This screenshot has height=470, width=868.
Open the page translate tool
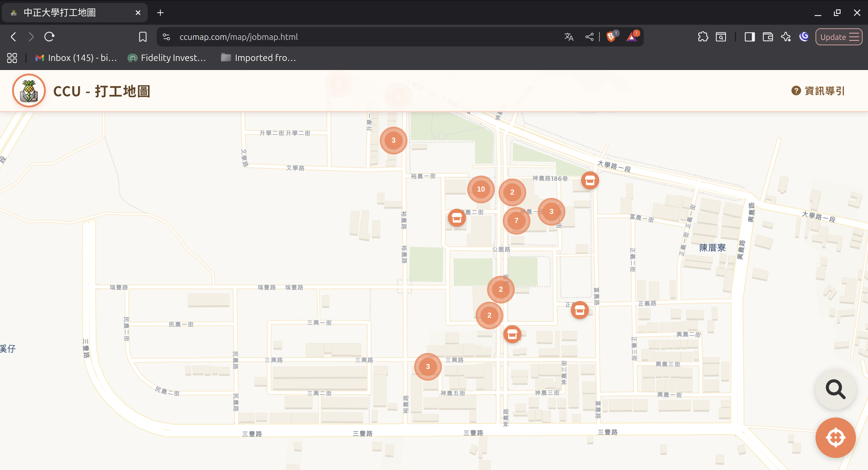pos(568,37)
